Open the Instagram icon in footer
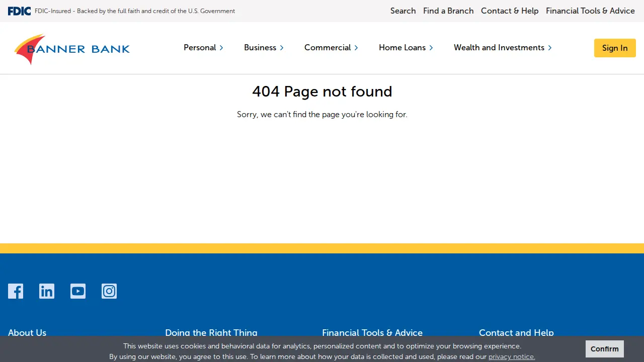 [x=109, y=291]
